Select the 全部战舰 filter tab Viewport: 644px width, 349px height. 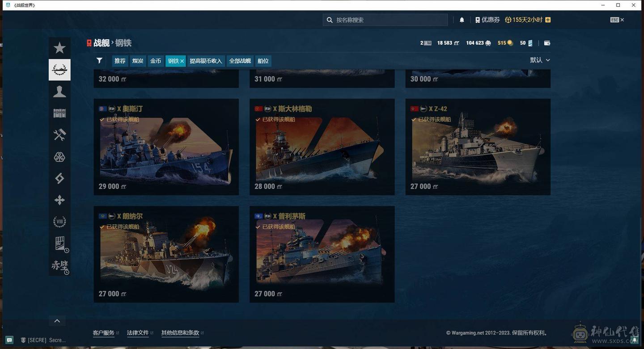[x=240, y=61]
